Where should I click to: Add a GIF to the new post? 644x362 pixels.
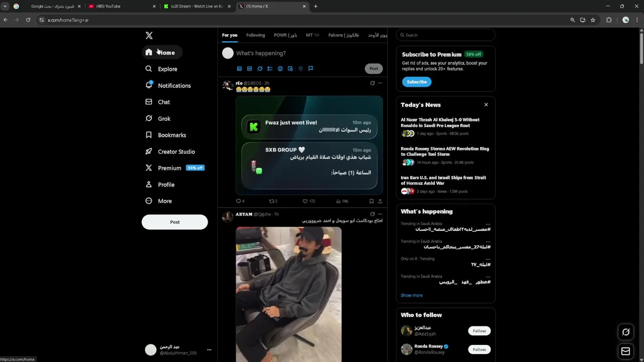click(x=250, y=68)
